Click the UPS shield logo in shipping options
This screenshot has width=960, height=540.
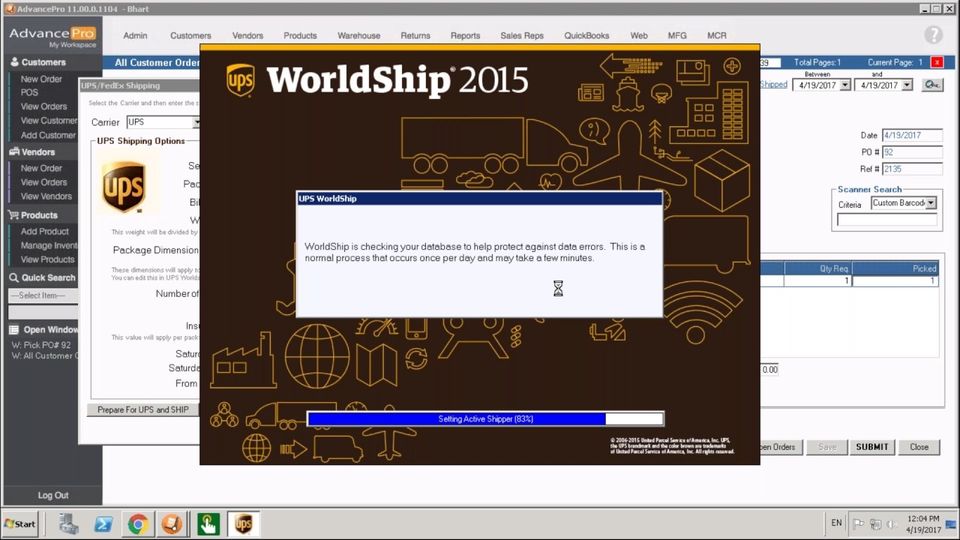[x=124, y=187]
